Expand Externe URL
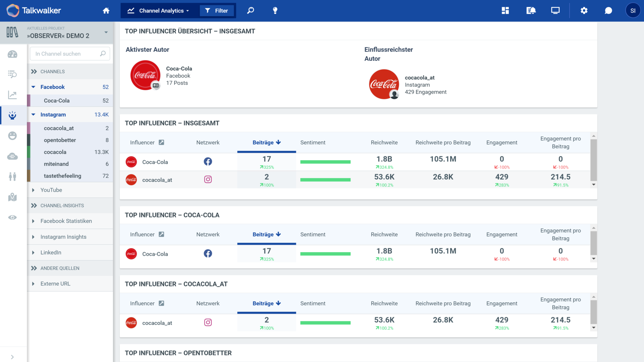 pos(33,284)
